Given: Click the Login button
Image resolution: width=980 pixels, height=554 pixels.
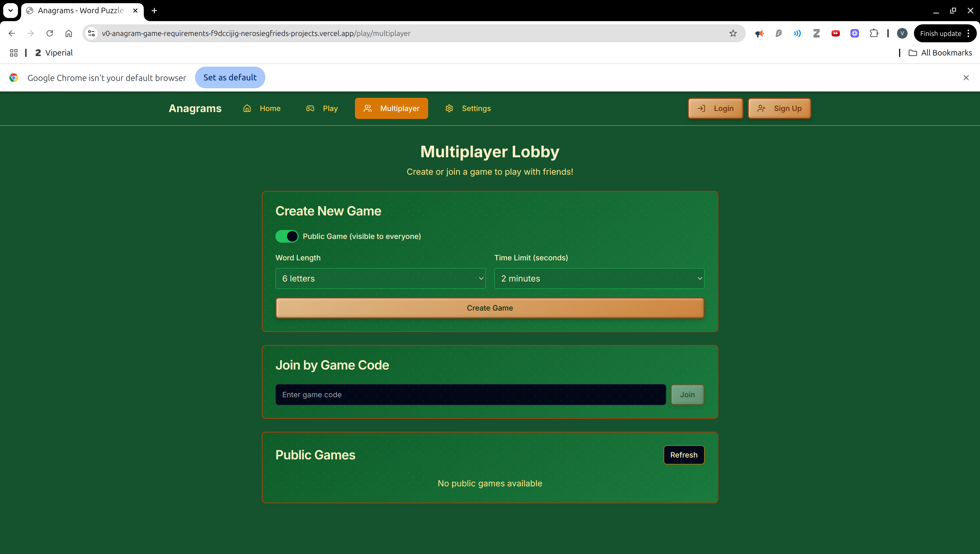Looking at the screenshot, I should (715, 108).
